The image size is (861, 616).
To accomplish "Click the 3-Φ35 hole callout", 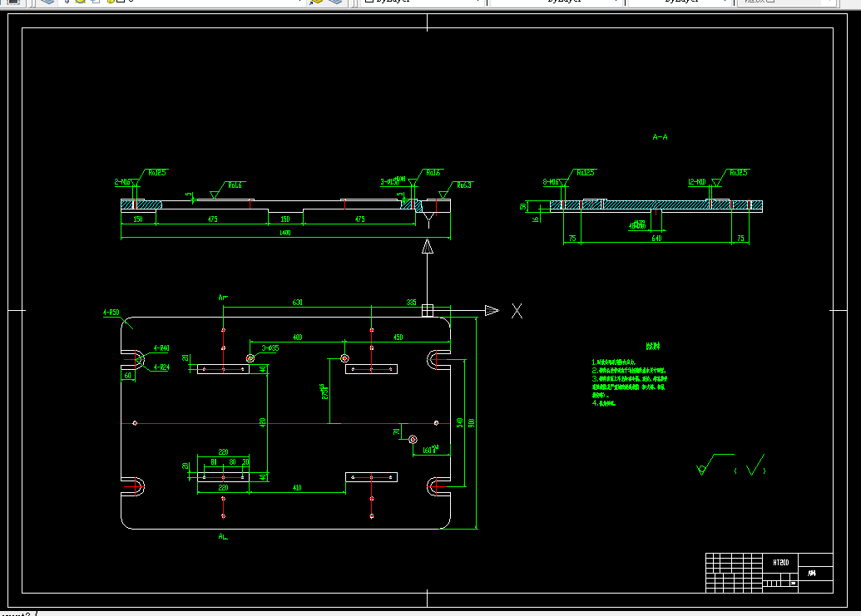I will 270,347.
